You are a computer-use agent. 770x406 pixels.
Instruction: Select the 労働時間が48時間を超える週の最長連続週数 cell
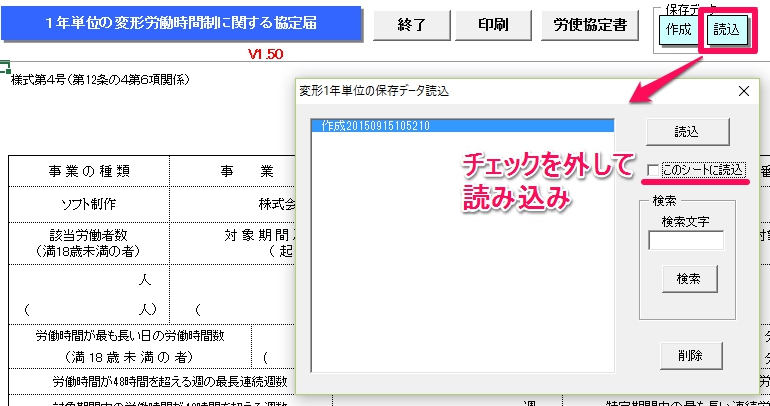(170, 381)
